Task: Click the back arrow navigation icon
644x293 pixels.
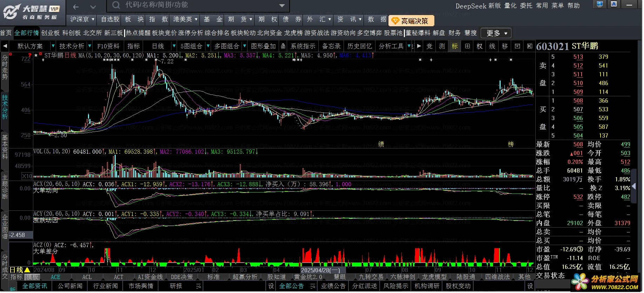Action: pyautogui.click(x=76, y=7)
